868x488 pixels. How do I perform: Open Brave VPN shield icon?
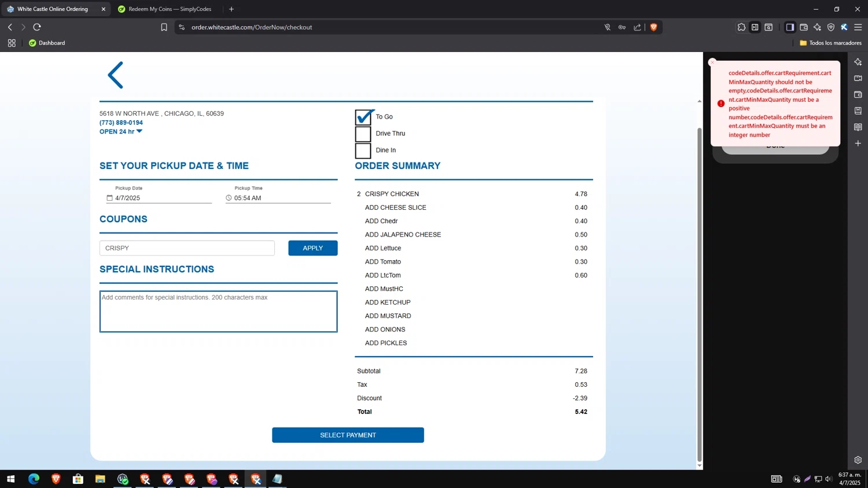[x=831, y=27]
